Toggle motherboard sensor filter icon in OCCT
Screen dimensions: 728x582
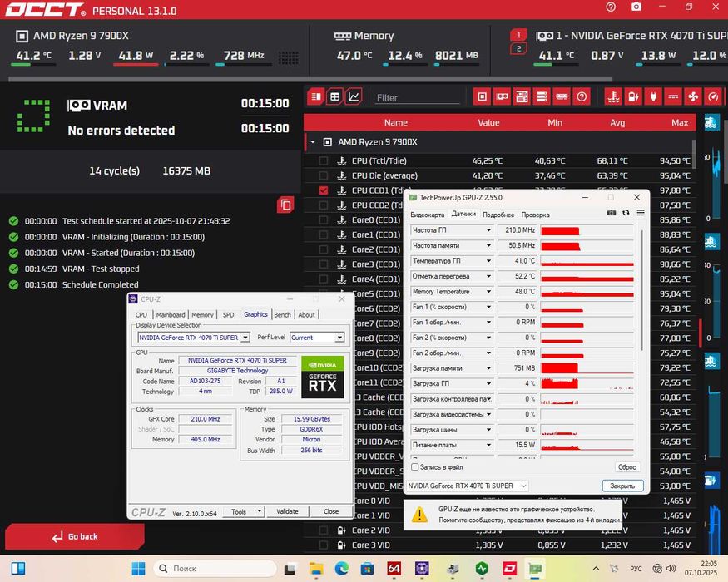click(522, 96)
